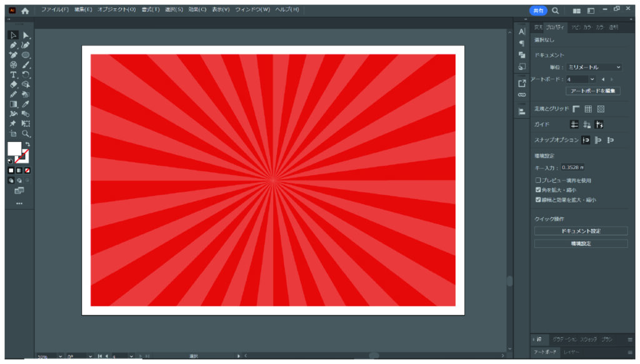
Task: Open the workspace switcher dropdown
Action: click(x=591, y=11)
